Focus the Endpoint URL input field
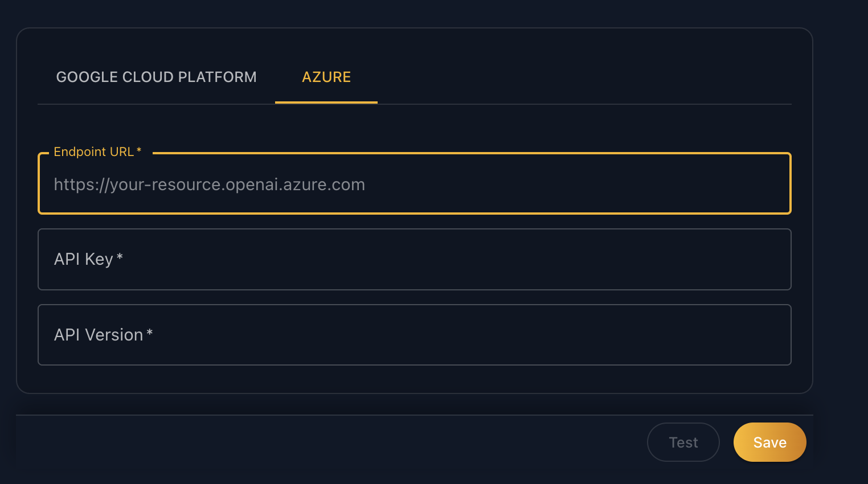The width and height of the screenshot is (868, 484). point(415,183)
